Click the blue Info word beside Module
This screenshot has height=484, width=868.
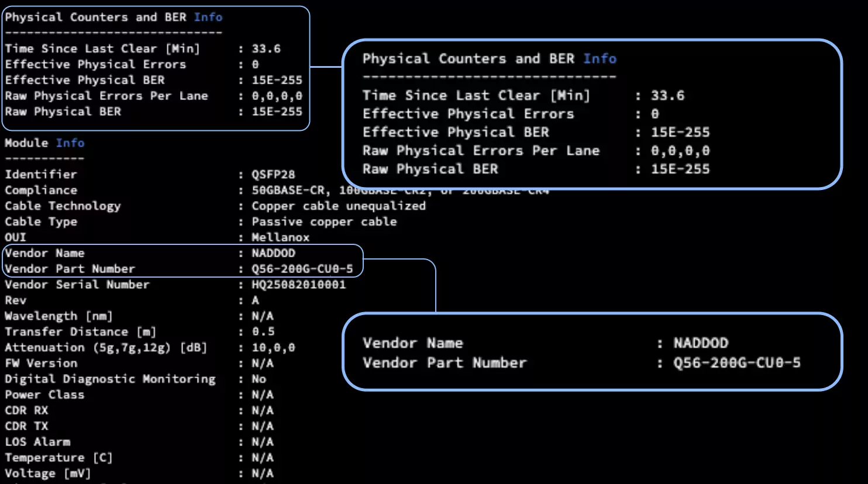70,143
